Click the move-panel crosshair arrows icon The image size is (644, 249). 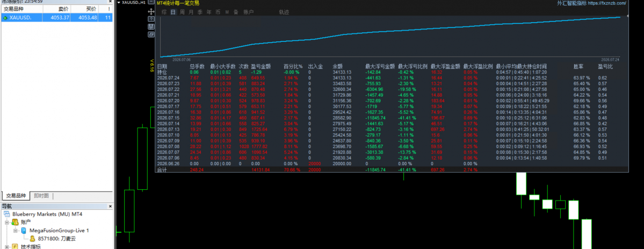click(151, 12)
